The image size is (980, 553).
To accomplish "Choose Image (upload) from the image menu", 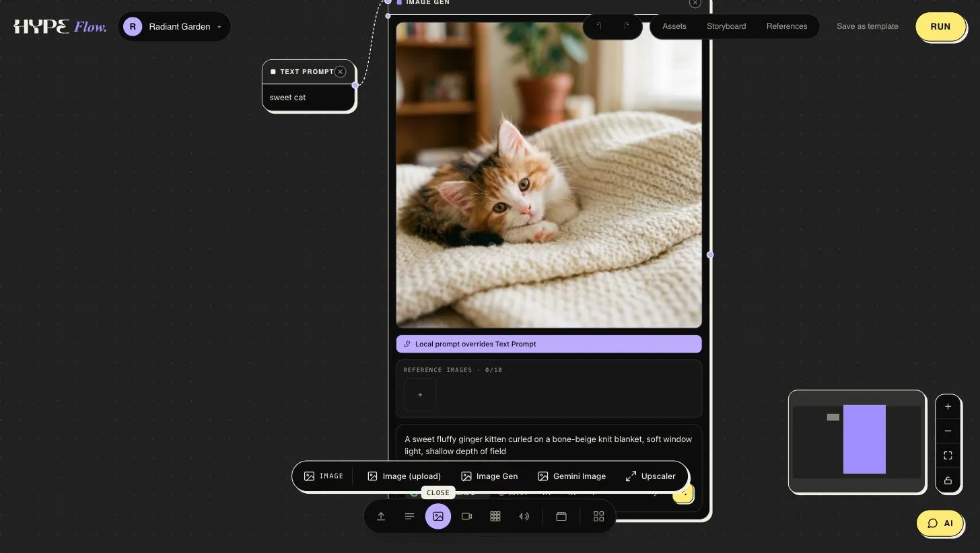I will (404, 476).
